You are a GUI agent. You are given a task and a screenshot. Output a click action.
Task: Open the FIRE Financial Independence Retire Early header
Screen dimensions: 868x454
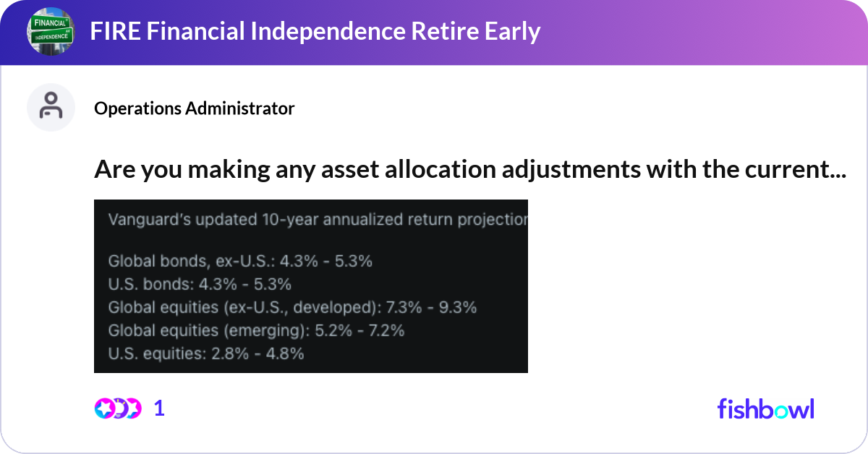pos(315,31)
